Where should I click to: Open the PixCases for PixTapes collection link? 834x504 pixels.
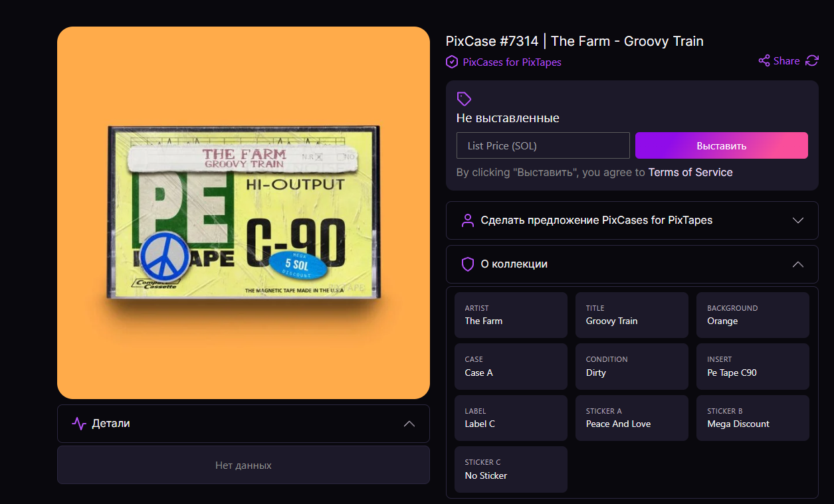512,62
